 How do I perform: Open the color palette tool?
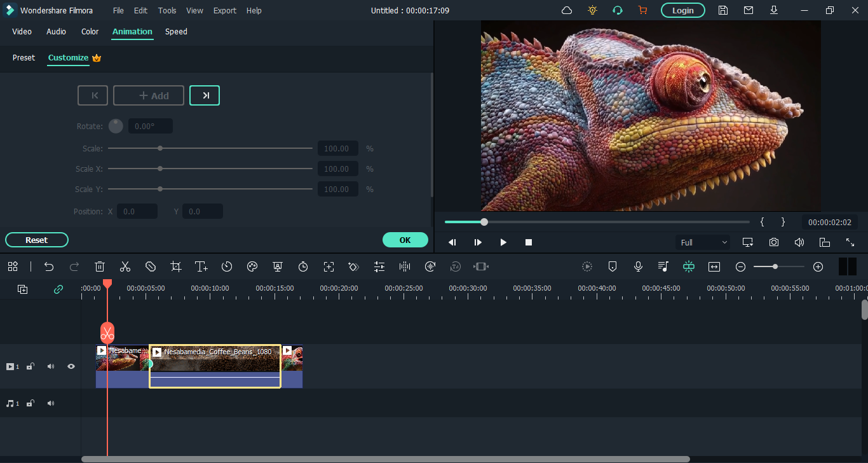coord(252,266)
